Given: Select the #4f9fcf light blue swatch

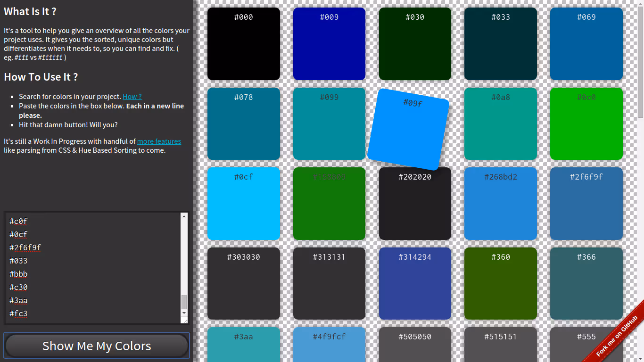Looking at the screenshot, I should click(329, 345).
